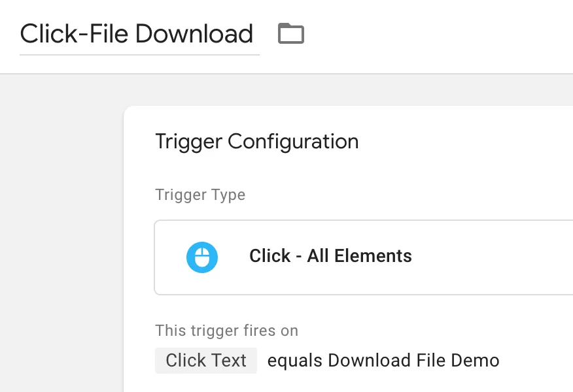573x392 pixels.
Task: Click the gray background beside the card
Action: pos(61,234)
